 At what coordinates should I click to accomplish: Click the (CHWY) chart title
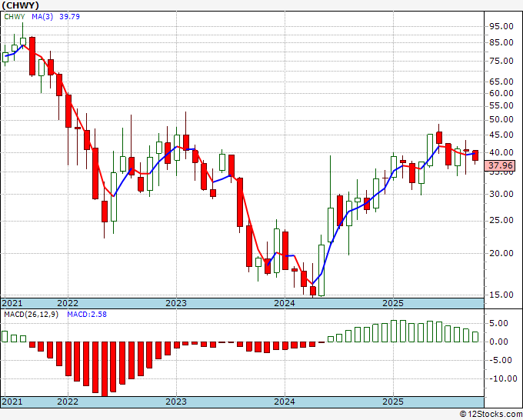(20, 5)
